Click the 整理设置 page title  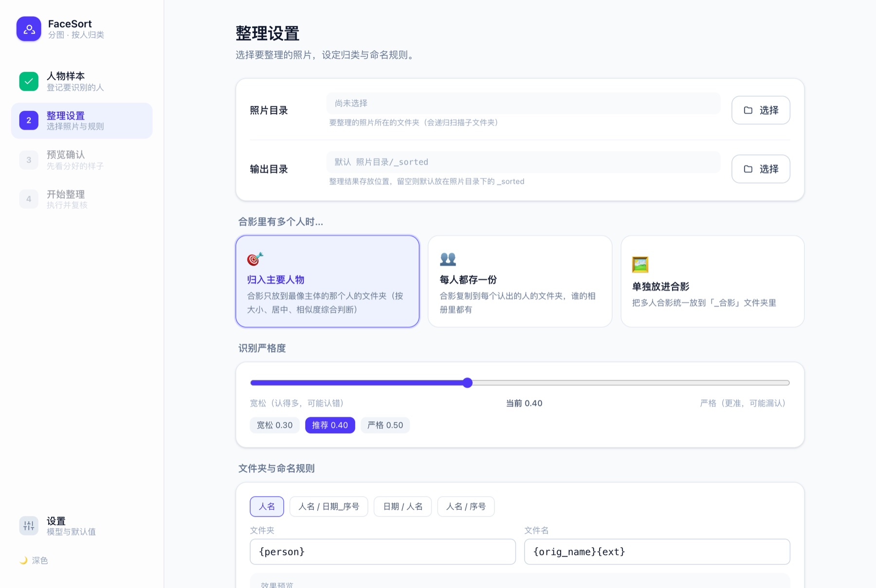tap(267, 34)
